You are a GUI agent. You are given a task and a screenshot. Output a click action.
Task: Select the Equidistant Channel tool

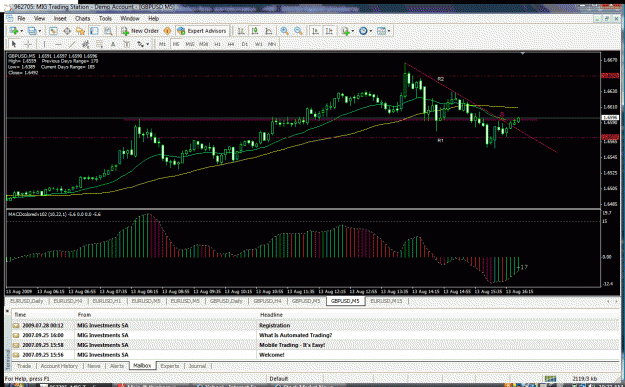[85, 44]
